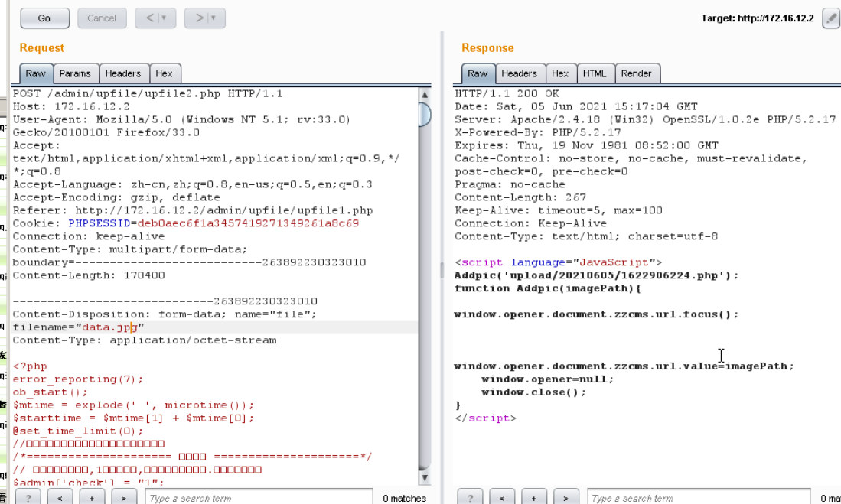The height and width of the screenshot is (504, 841).
Task: Click request search next match button
Action: point(123,498)
